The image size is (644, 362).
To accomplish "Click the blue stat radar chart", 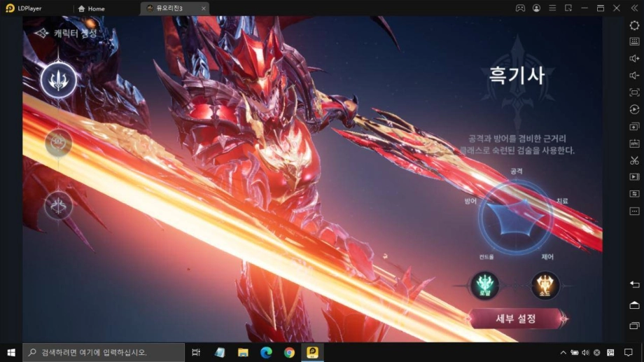I will click(515, 218).
